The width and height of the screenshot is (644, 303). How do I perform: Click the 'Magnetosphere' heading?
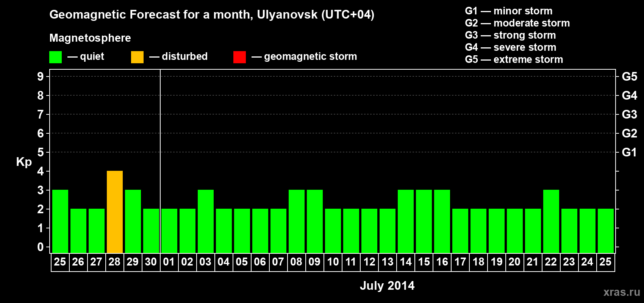[x=90, y=38]
